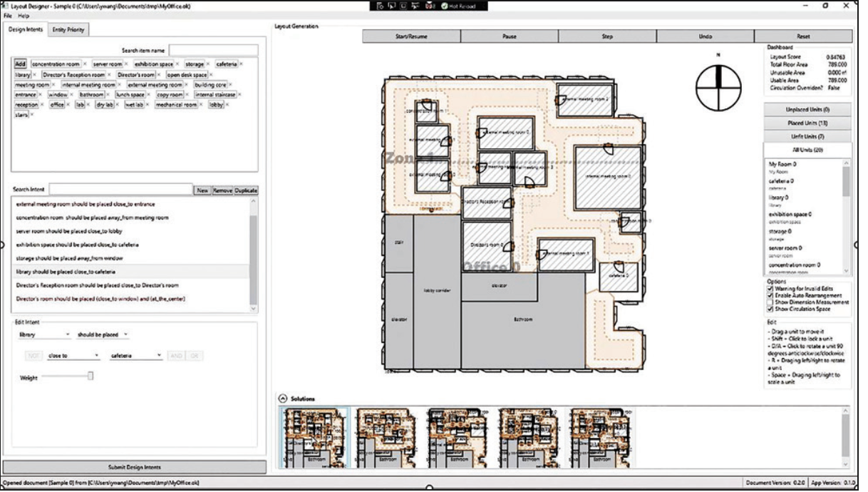Open the 'close to' relation dropdown
This screenshot has height=492, width=868.
[73, 354]
